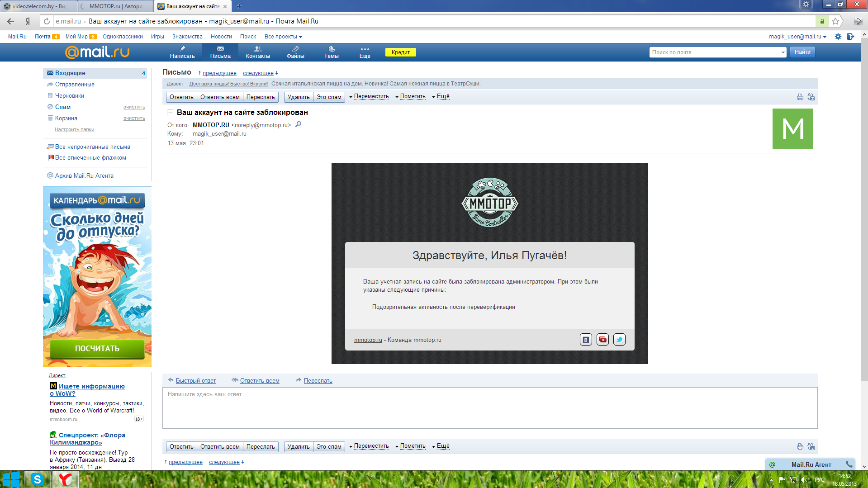This screenshot has height=488, width=868.
Task: Open Все непрочитанные письма
Action: (x=93, y=147)
